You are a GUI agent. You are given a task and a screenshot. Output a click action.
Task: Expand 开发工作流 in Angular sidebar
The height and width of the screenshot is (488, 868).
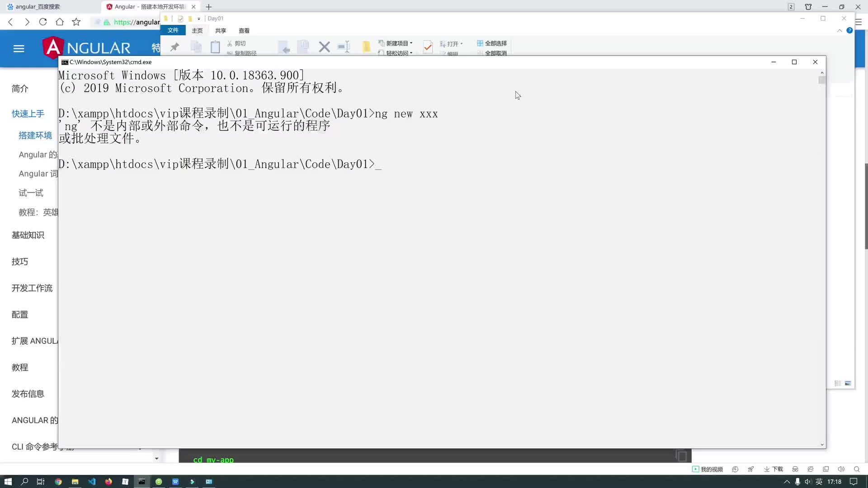coord(32,288)
